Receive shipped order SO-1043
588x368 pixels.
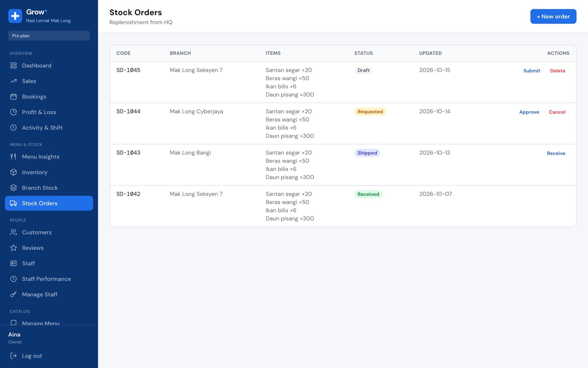click(x=556, y=153)
